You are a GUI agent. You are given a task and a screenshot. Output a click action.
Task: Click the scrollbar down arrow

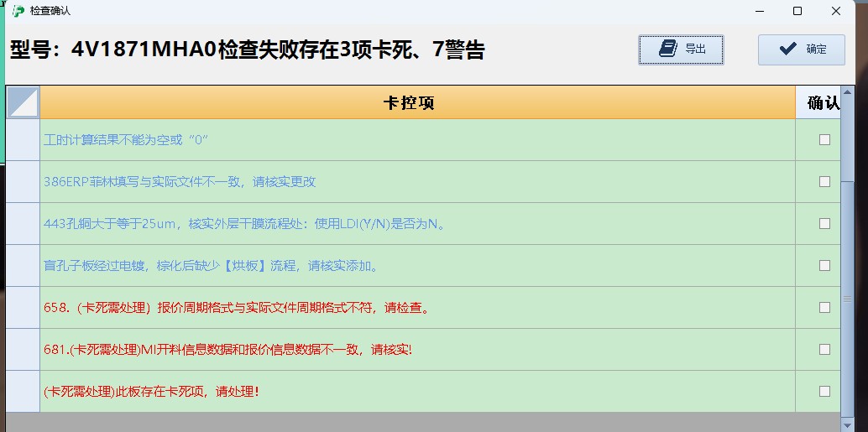pos(847,424)
